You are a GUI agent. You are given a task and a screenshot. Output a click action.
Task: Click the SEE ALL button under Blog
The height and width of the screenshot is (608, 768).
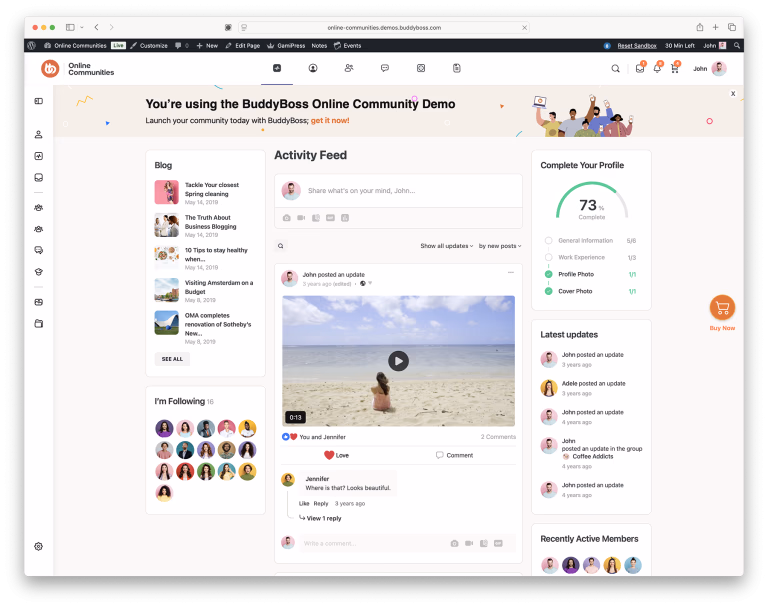[172, 359]
